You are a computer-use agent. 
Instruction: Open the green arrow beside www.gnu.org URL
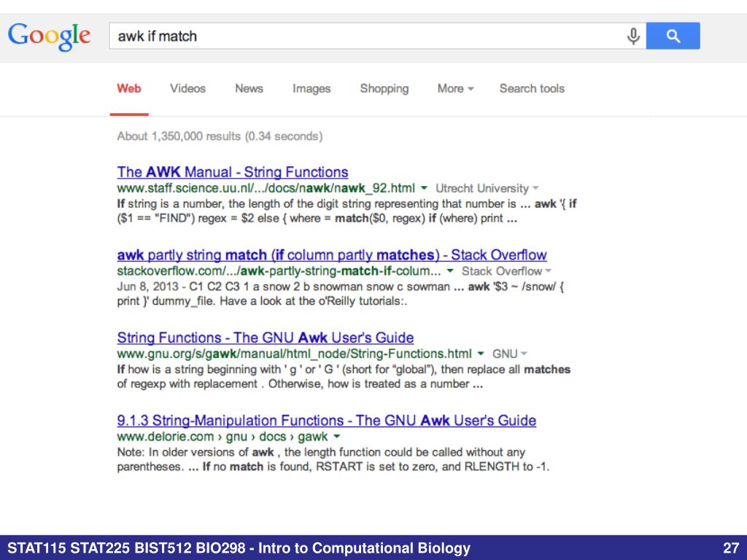tap(481, 354)
